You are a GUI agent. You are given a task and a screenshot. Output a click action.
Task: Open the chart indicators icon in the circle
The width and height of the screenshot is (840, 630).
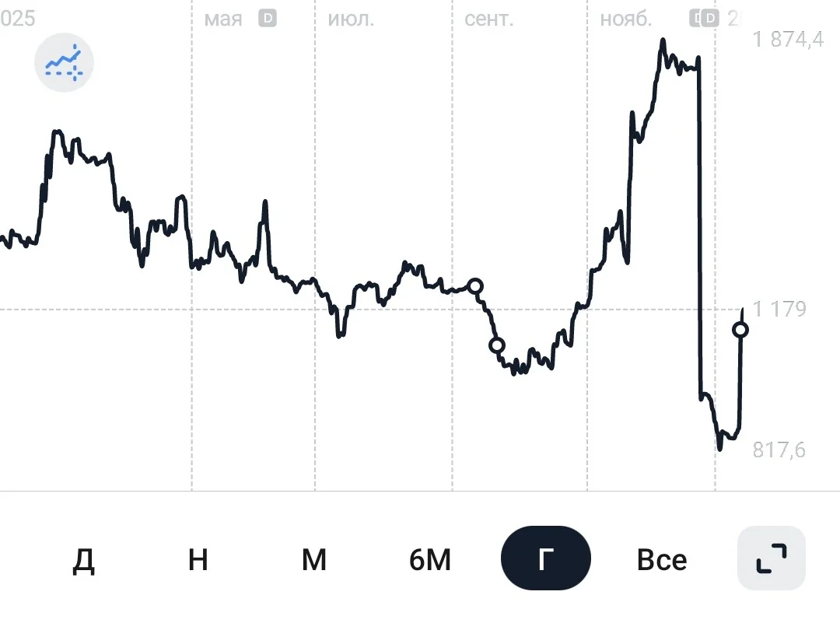tap(65, 62)
